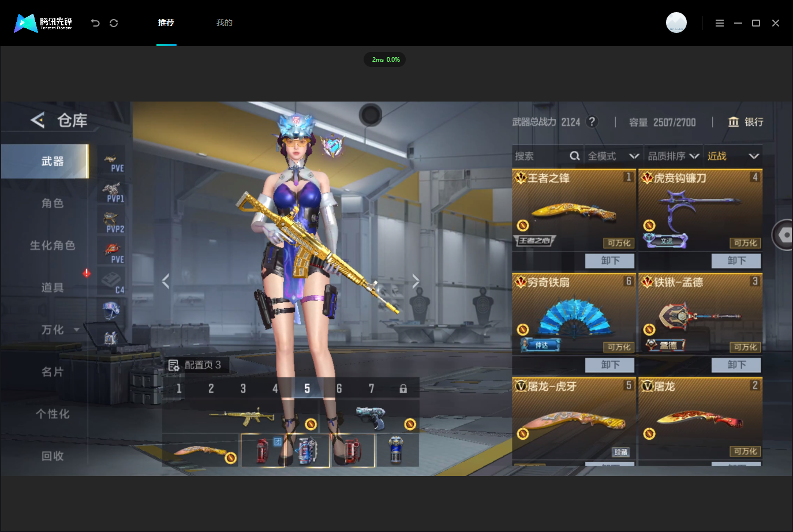This screenshot has width=793, height=532.
Task: Select the red PVE weapon slot icon
Action: tap(112, 253)
